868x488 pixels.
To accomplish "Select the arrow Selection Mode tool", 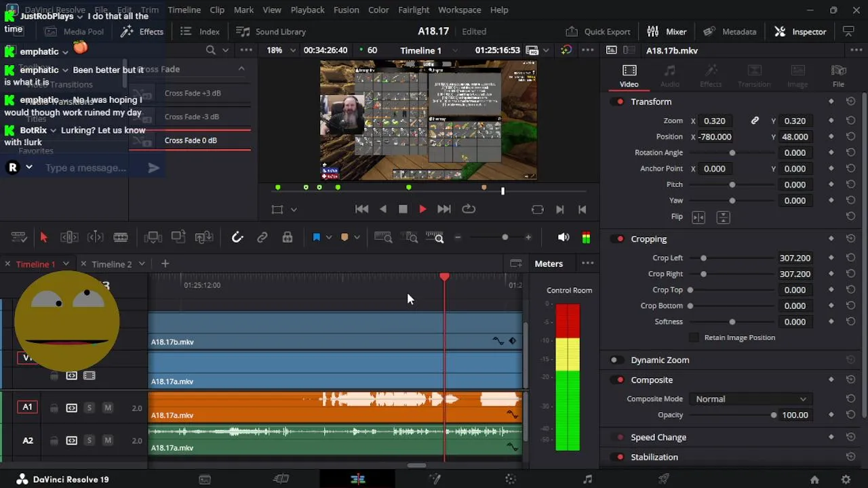I will [x=43, y=237].
